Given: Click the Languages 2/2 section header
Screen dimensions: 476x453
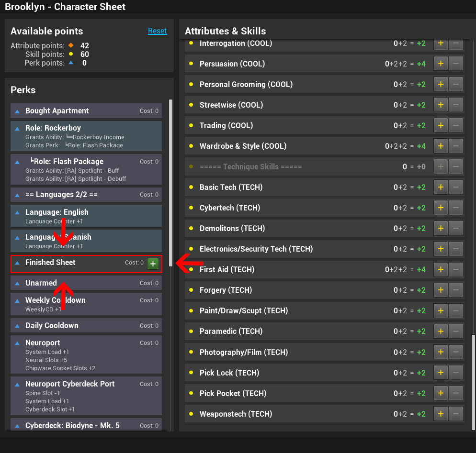Looking at the screenshot, I should point(86,195).
